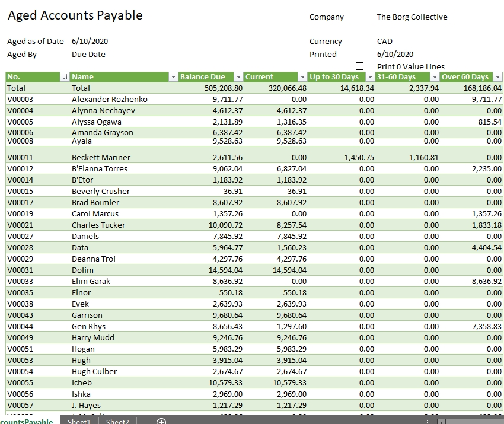This screenshot has width=504, height=424.
Task: Select the Currency value CAD
Action: (385, 41)
